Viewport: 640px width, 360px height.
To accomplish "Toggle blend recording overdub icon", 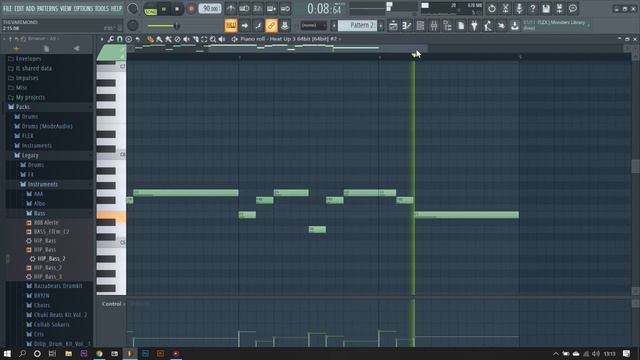I will [271, 9].
